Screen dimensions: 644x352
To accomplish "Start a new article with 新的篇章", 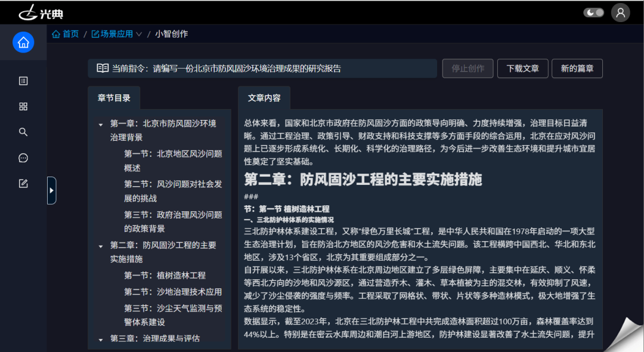I will (577, 68).
